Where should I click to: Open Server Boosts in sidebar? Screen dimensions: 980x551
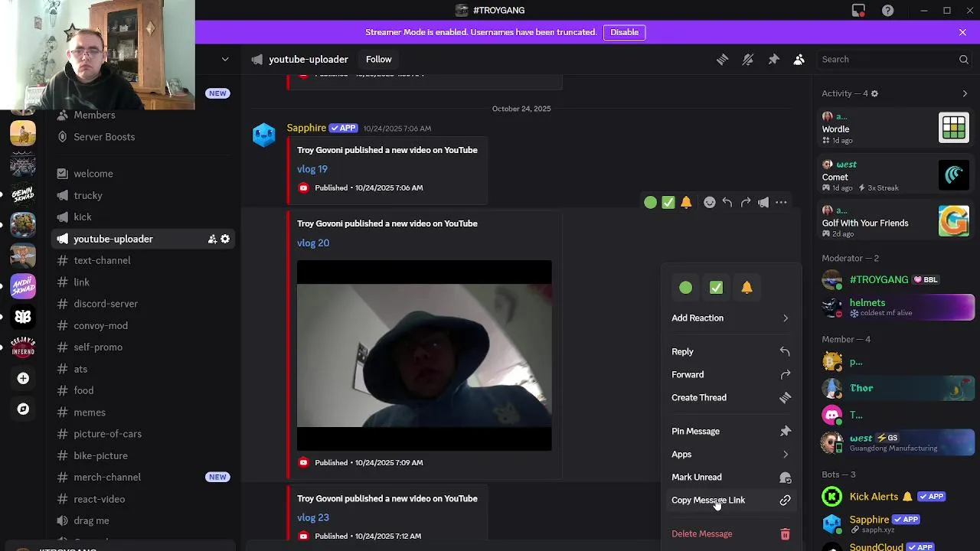tap(145, 137)
